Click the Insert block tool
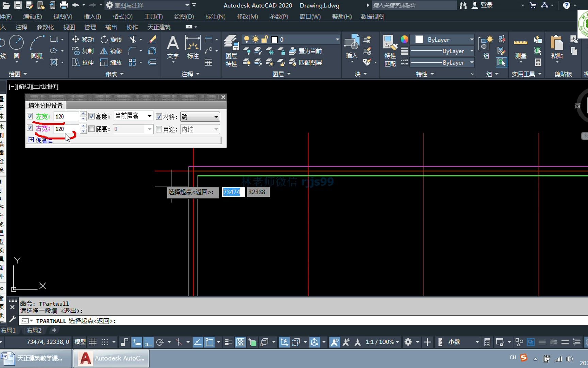This screenshot has width=588, height=368. (x=352, y=47)
